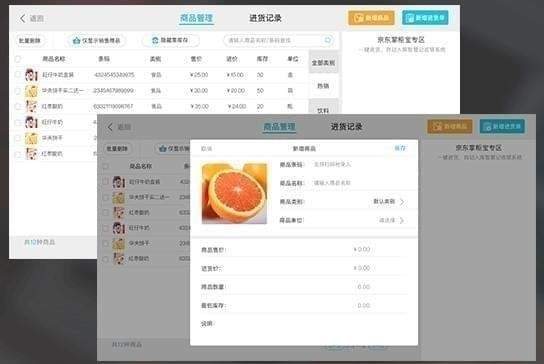Check 旺仔牛奶盒装 row checkbox in back window
544x364 pixels.
[18, 75]
